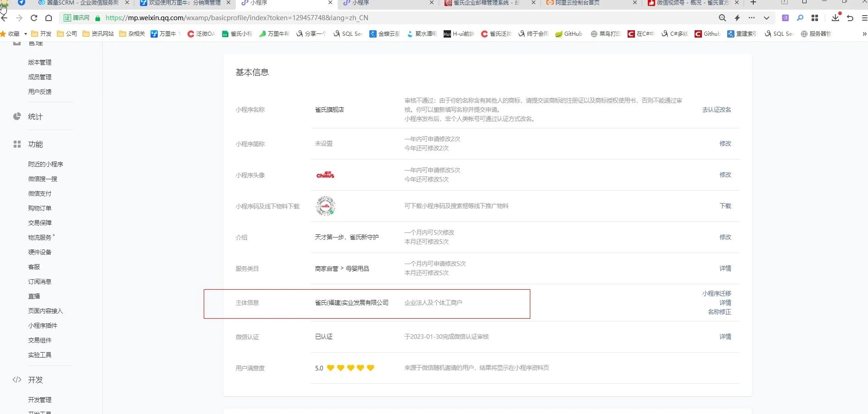Screen dimensions: 868x414
Task: Click 详情 in the 服务类目 row
Action: pyautogui.click(x=725, y=268)
